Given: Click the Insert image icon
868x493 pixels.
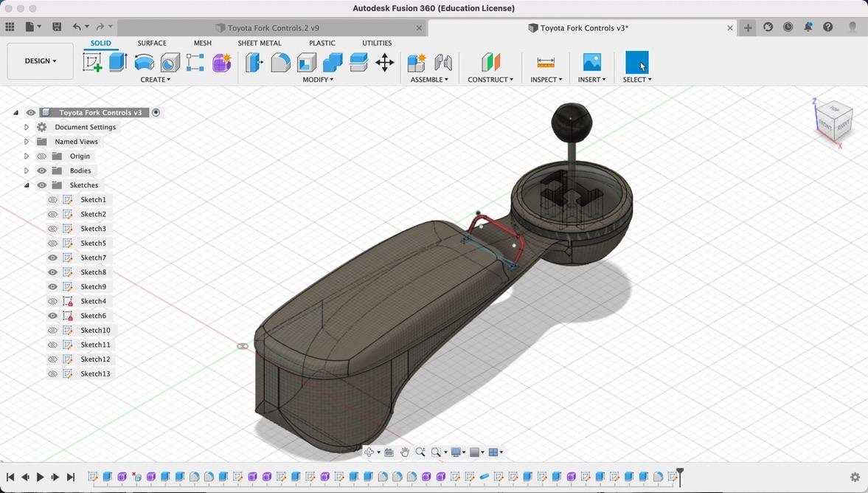Looking at the screenshot, I should click(x=591, y=63).
